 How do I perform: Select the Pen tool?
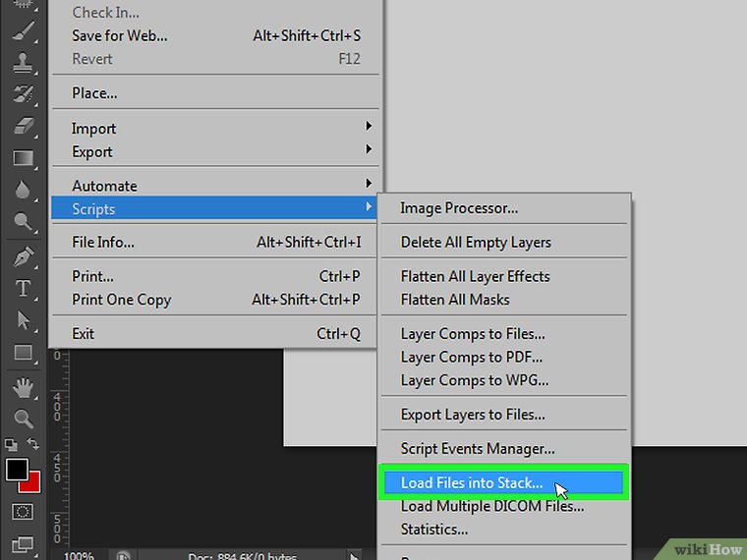(22, 258)
